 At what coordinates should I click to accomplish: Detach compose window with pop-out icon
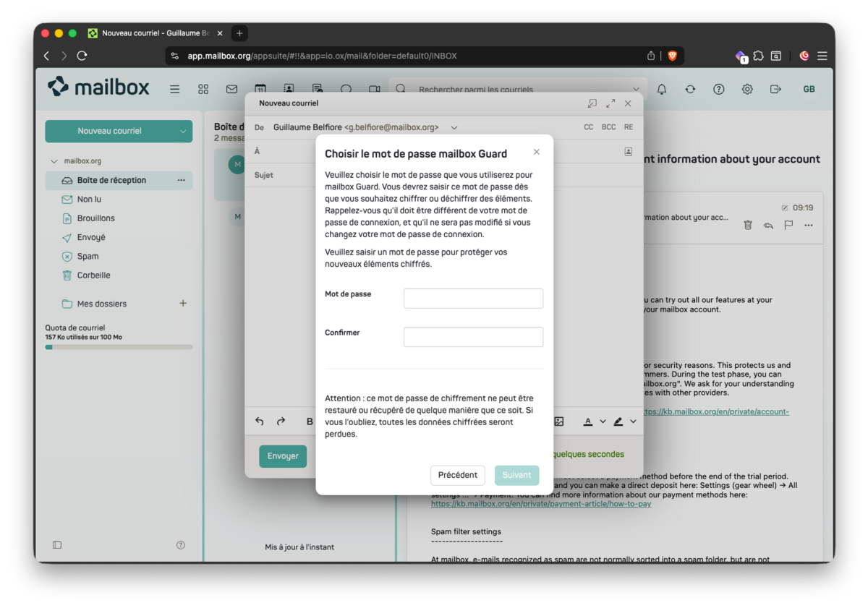pyautogui.click(x=592, y=103)
